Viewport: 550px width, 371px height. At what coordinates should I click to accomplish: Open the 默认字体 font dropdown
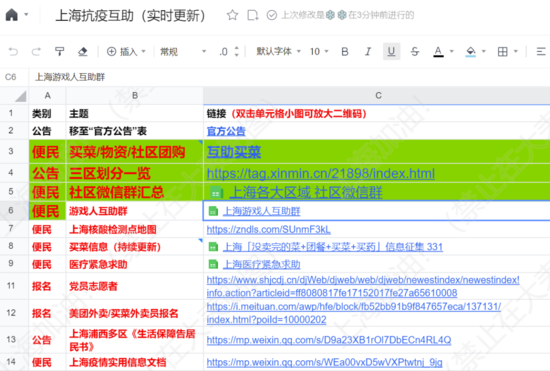[x=279, y=52]
